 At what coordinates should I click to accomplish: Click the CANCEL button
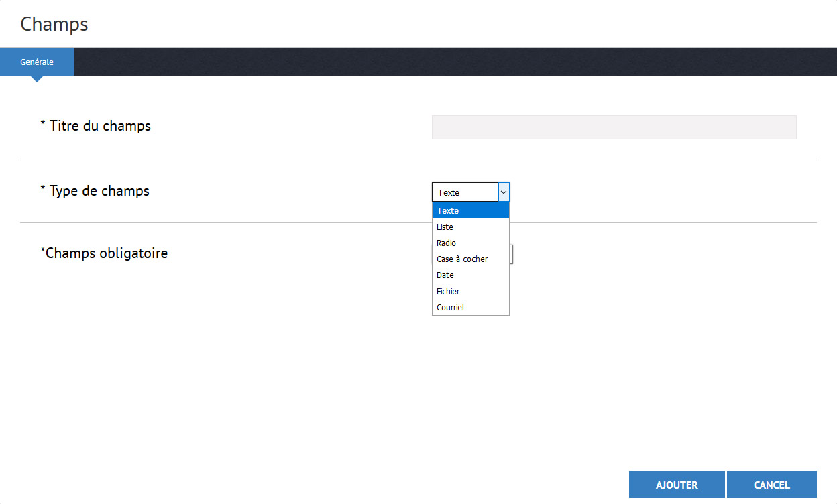pos(771,485)
